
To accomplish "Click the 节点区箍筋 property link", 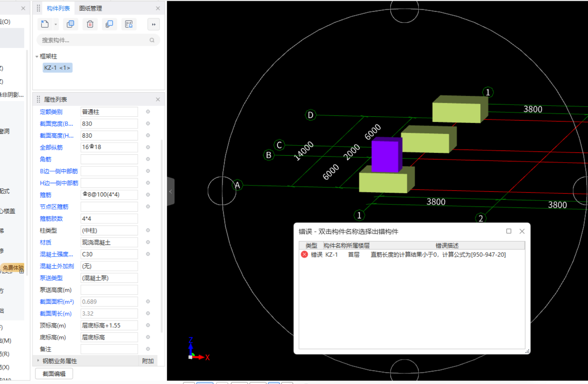I will pyautogui.click(x=54, y=207).
